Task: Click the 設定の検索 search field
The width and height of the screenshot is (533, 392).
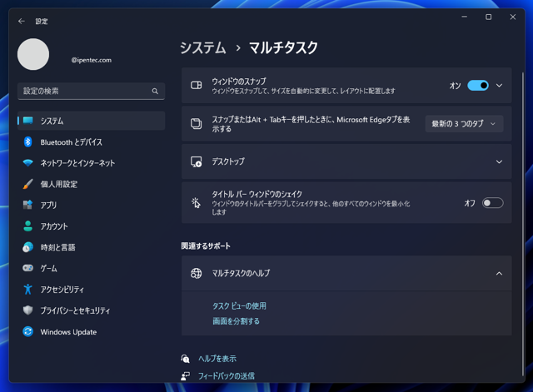Action: pyautogui.click(x=91, y=91)
